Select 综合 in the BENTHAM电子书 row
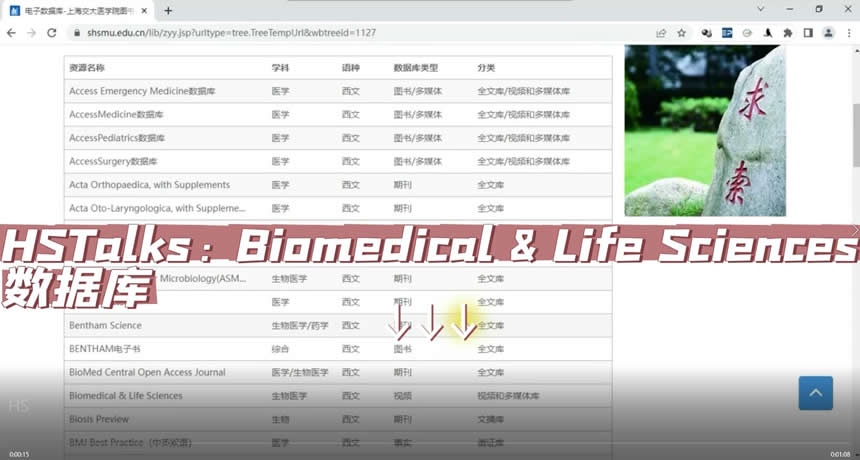The image size is (860, 460). pyautogui.click(x=280, y=349)
